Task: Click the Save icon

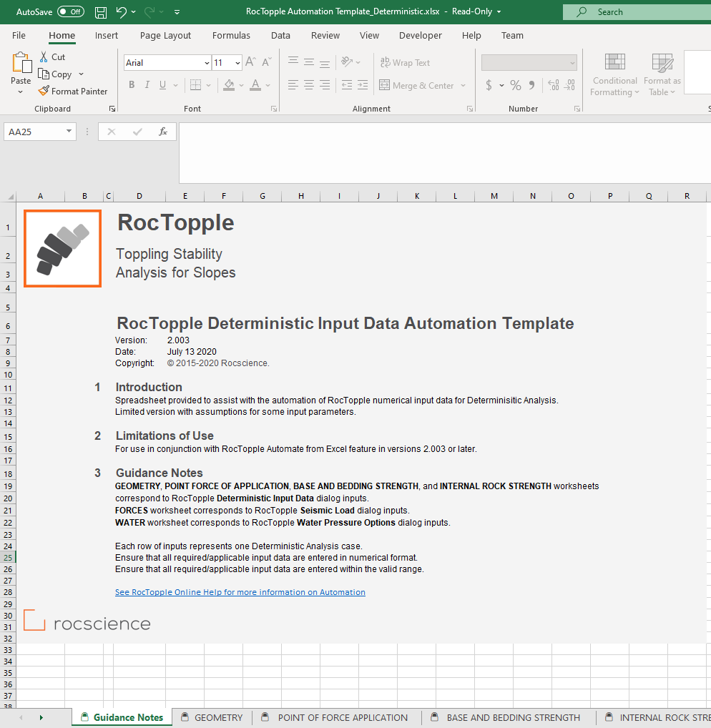Action: (x=100, y=11)
